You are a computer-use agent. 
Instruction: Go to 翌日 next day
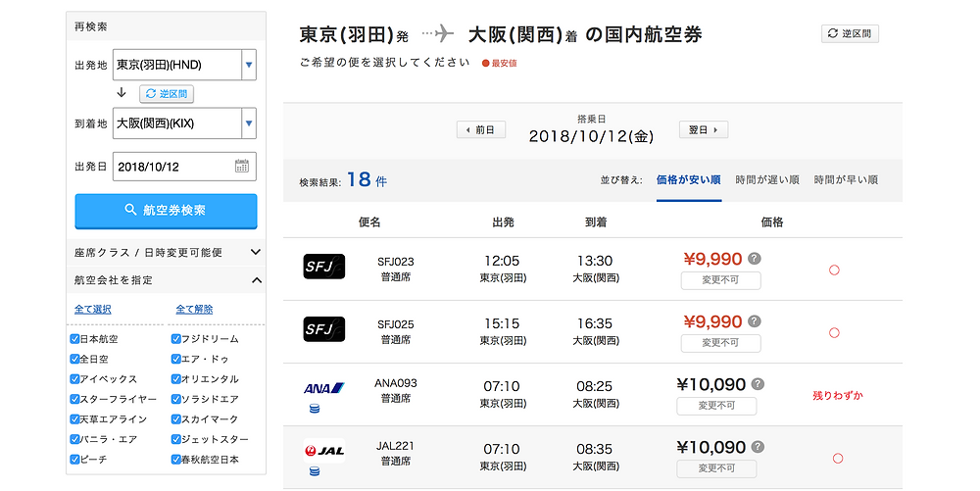tap(703, 130)
